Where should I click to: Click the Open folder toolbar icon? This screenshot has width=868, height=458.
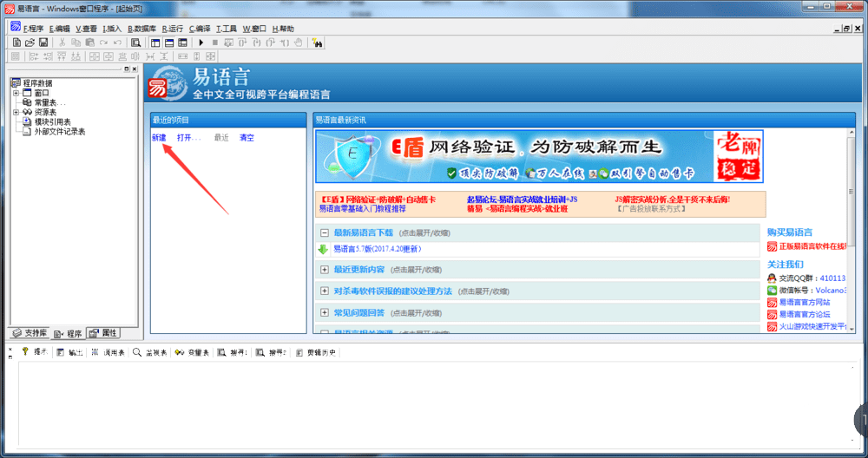(30, 43)
